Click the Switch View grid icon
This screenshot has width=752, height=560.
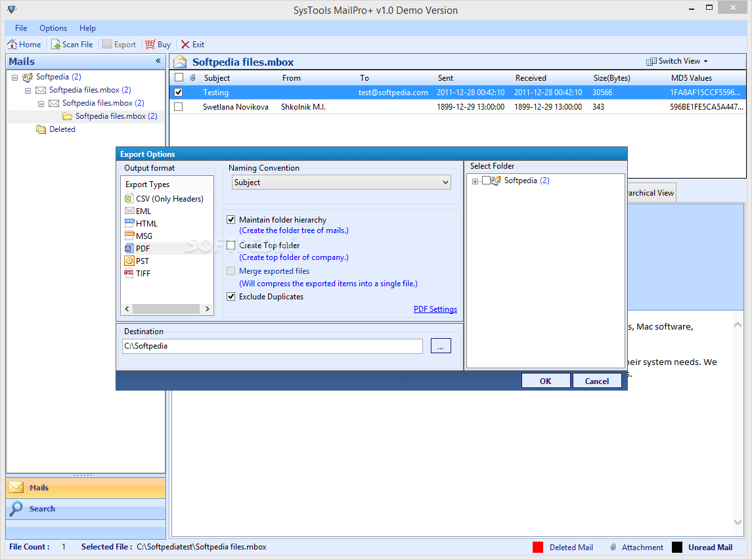651,61
